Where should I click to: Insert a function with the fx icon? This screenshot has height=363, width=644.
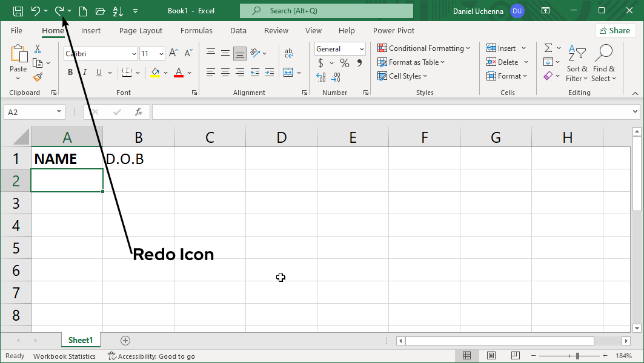[139, 112]
